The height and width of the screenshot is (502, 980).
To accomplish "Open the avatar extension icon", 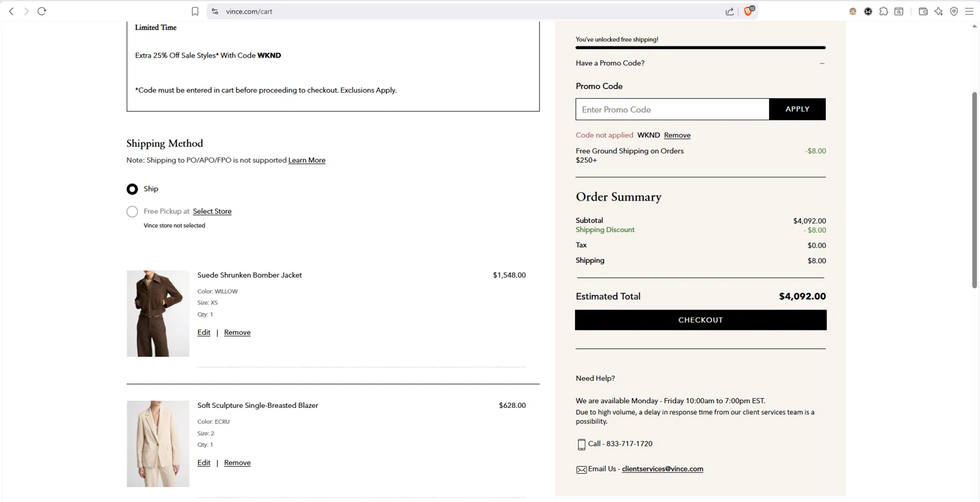I will 853,11.
